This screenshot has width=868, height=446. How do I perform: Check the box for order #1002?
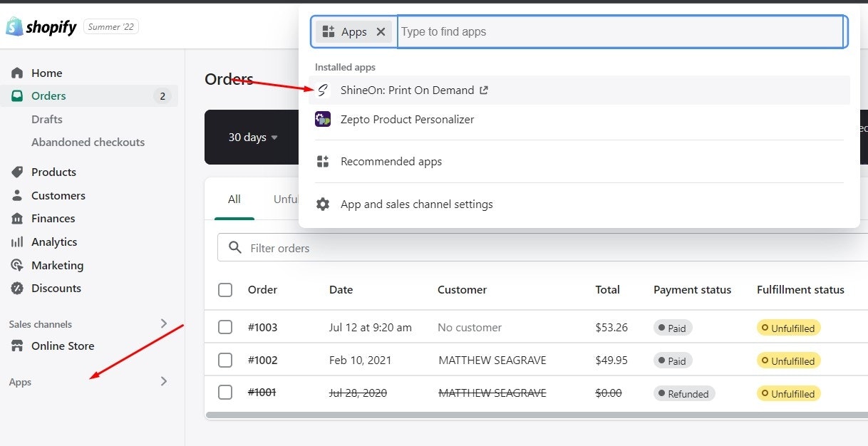[225, 360]
